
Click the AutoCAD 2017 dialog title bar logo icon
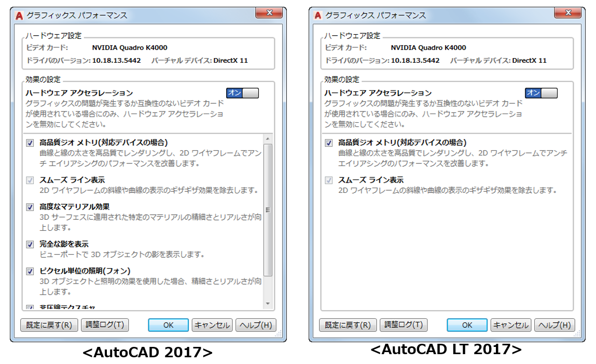point(19,16)
